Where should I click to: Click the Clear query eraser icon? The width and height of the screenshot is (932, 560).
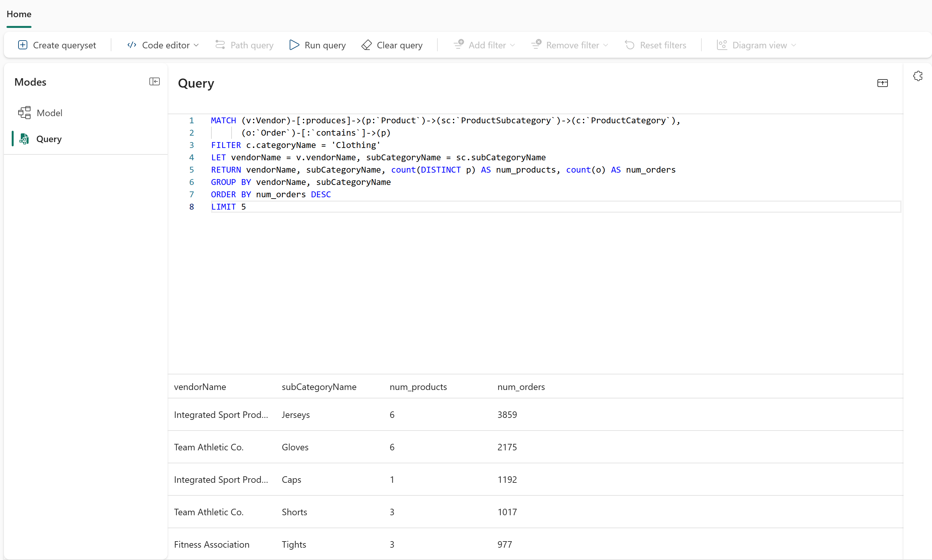coord(367,45)
